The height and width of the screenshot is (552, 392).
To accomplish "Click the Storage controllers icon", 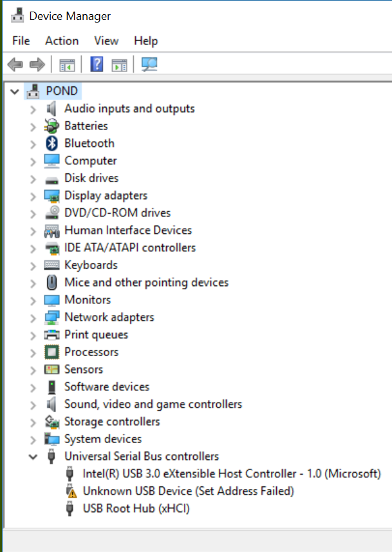I will coord(52,422).
